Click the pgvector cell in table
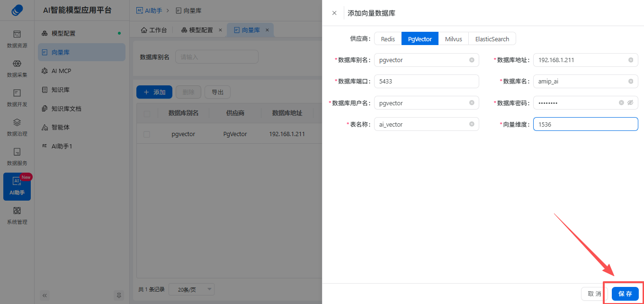Image resolution: width=644 pixels, height=304 pixels. tap(183, 134)
